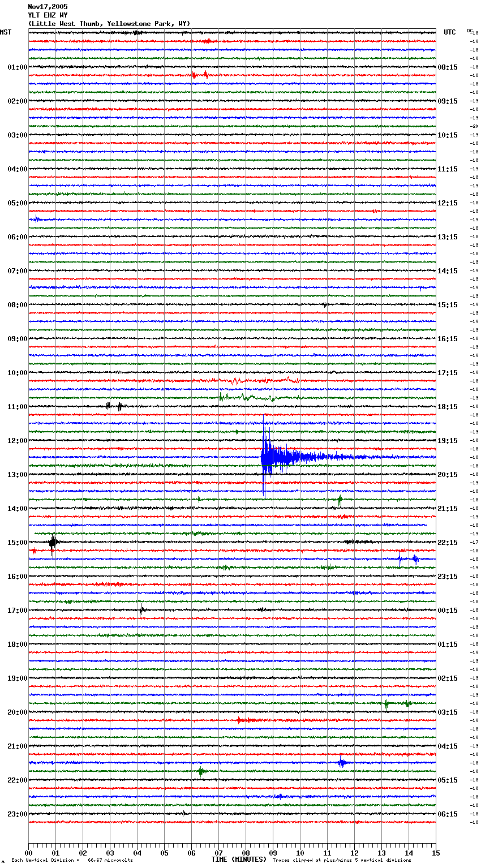Click the 18:15 UTC time label

click(448, 407)
